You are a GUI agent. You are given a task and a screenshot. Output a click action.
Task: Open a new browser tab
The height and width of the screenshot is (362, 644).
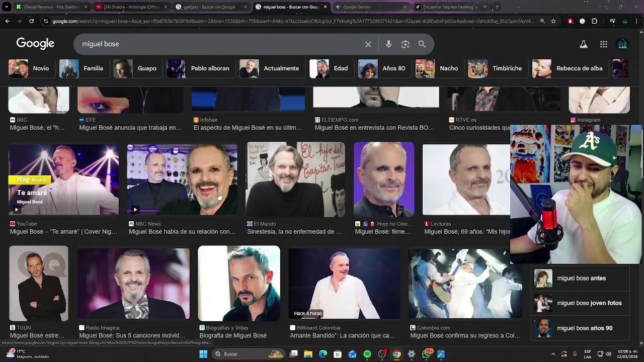[x=497, y=7]
